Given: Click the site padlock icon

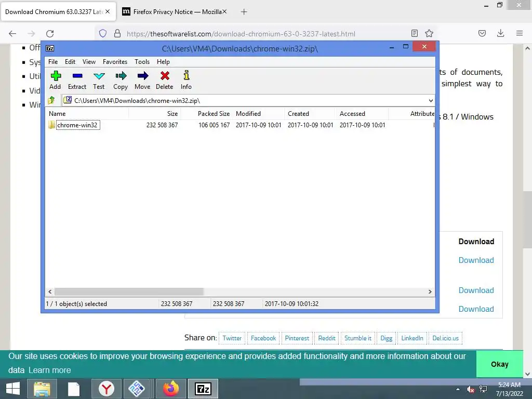Looking at the screenshot, I should (x=117, y=34).
